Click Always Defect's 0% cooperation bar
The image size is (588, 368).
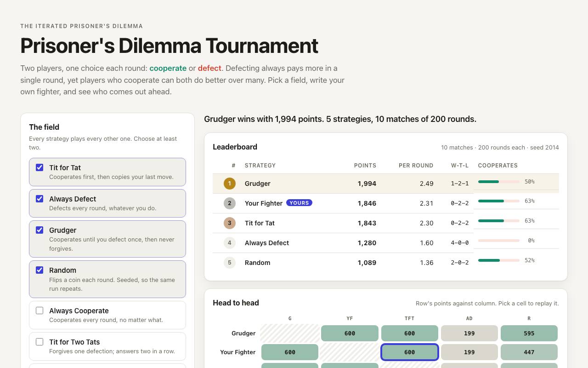[499, 241]
